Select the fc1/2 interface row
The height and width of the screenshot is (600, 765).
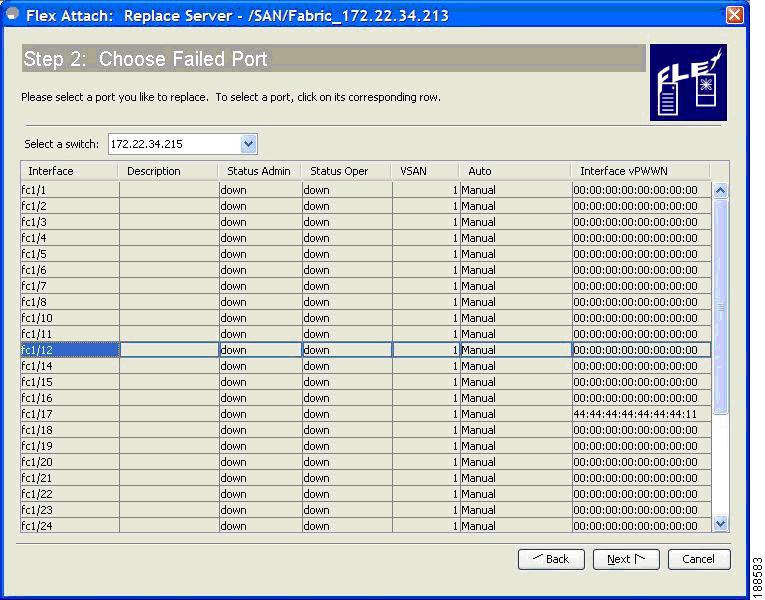(x=366, y=206)
